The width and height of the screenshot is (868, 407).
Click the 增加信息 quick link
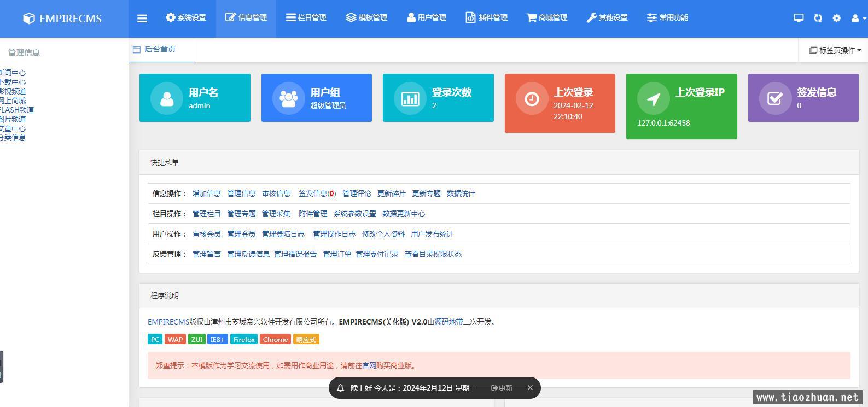(x=207, y=193)
